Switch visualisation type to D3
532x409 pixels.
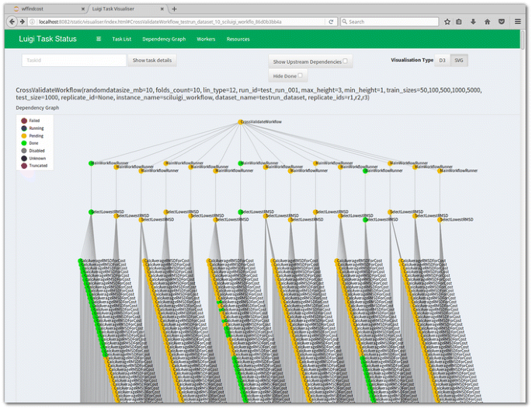(x=442, y=60)
